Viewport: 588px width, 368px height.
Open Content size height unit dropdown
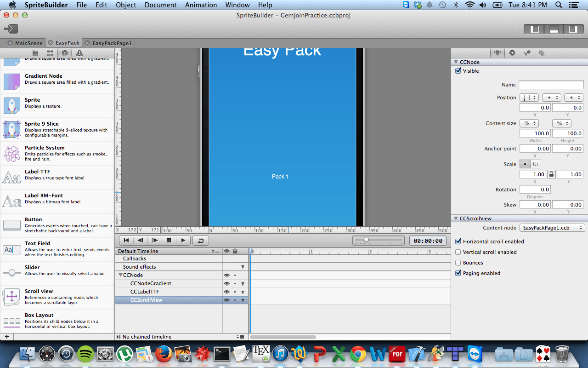point(562,123)
